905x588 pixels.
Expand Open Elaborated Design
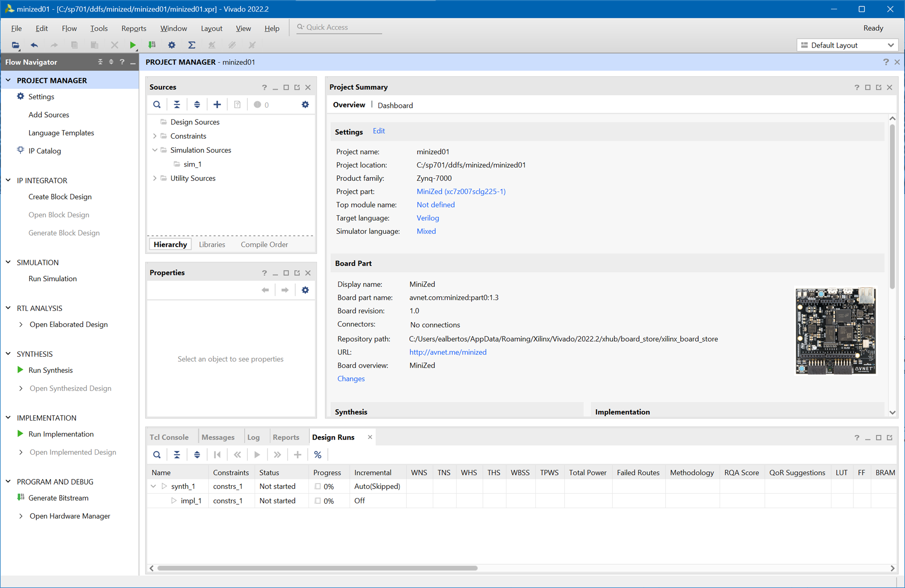[x=21, y=324]
